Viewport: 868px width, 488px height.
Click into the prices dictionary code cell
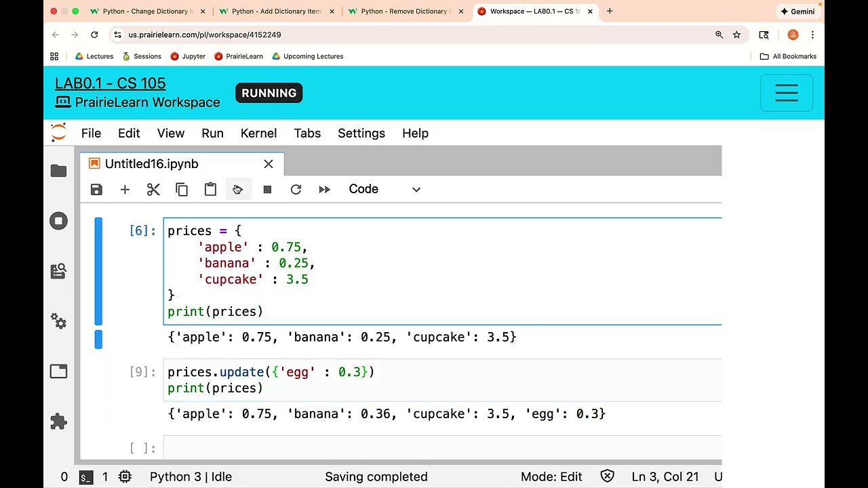coord(443,271)
